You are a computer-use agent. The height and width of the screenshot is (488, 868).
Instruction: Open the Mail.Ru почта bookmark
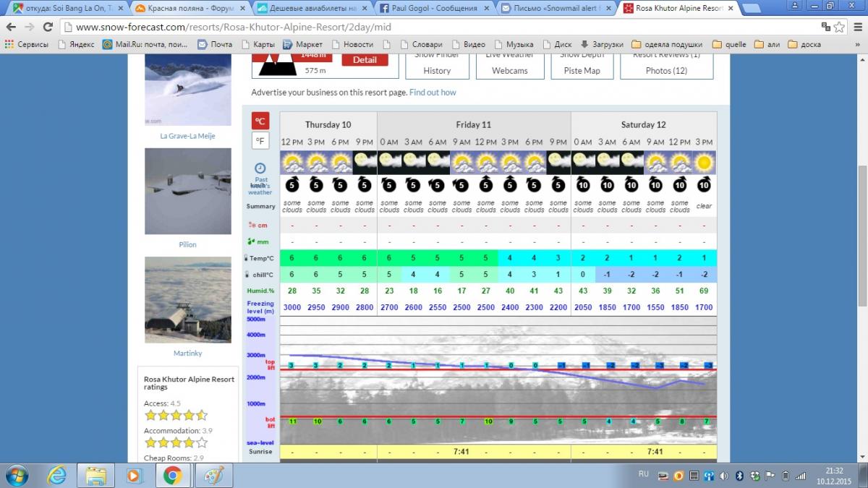pos(146,44)
